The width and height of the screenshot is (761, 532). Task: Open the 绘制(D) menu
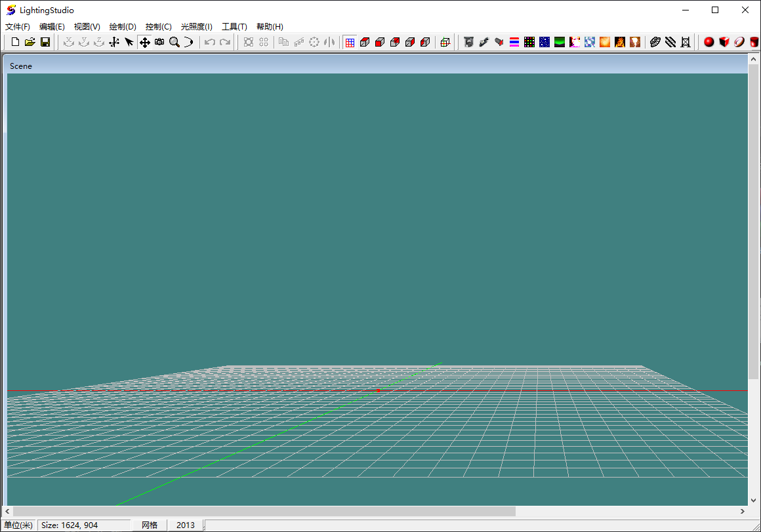pyautogui.click(x=123, y=27)
